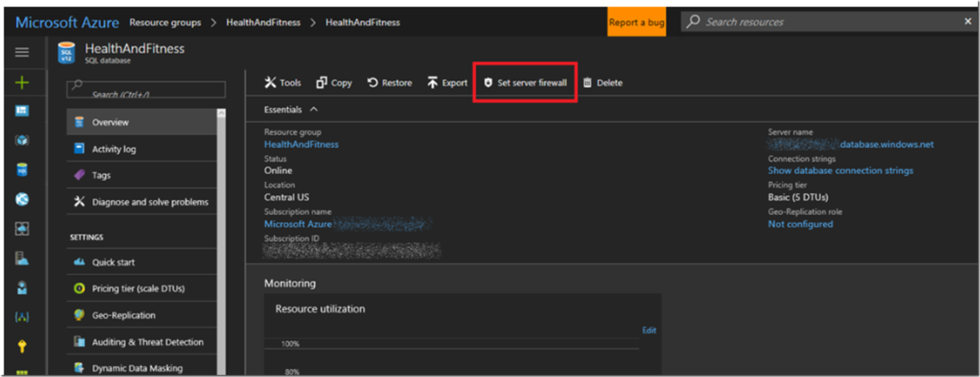Click the Delete toolbar button
Viewport: 980px width, 377px height.
point(603,83)
